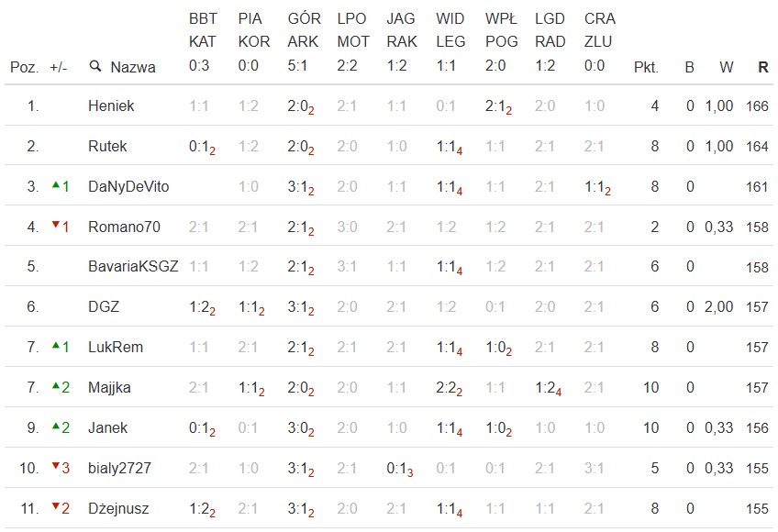
Task: Click the Nazwa search field header
Action: coord(132,67)
